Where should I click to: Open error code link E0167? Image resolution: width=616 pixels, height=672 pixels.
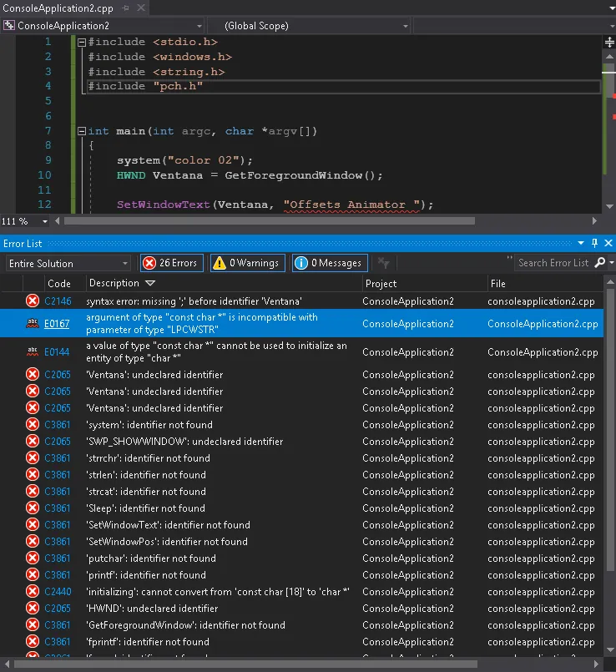pyautogui.click(x=58, y=324)
